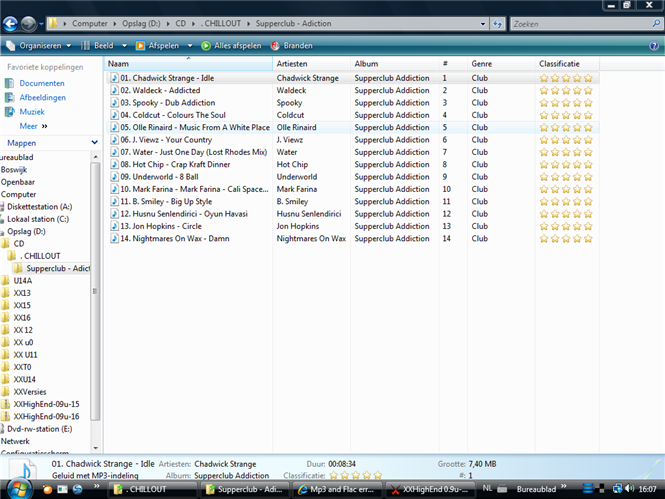Viewport: 665px width, 499px height.
Task: Click the Classificatie stars for 01. Chadwick Strange - Idle
Action: pyautogui.click(x=566, y=78)
